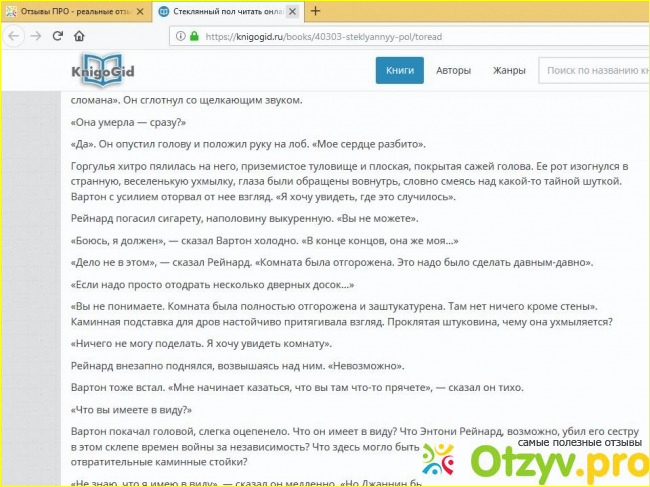Click the book title search field
The width and height of the screenshot is (650, 487).
click(594, 71)
